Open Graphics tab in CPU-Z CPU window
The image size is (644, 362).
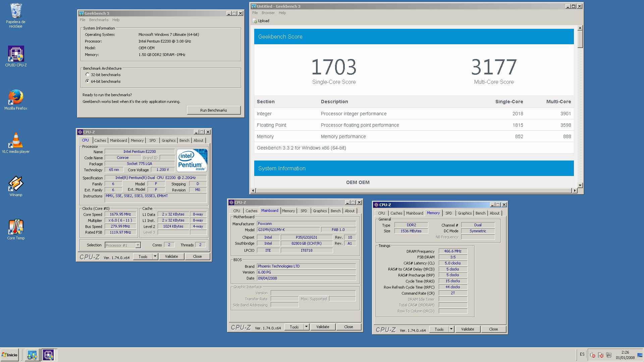coord(168,140)
